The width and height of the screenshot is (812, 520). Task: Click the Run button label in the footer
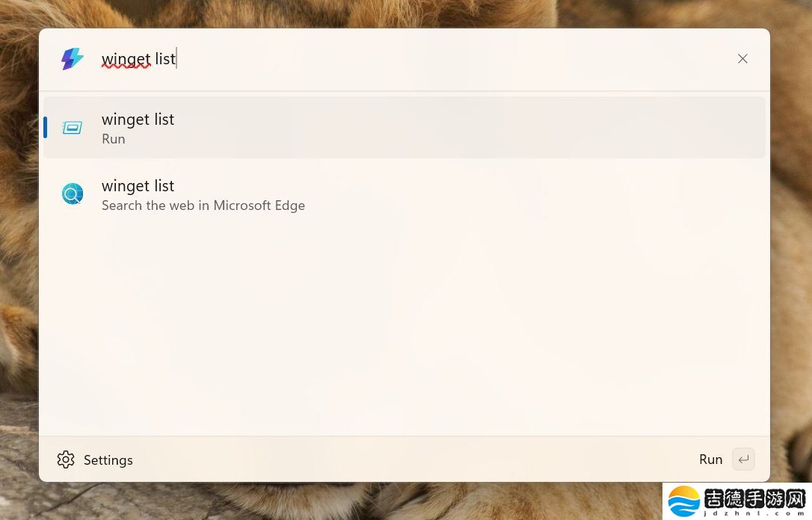point(710,459)
